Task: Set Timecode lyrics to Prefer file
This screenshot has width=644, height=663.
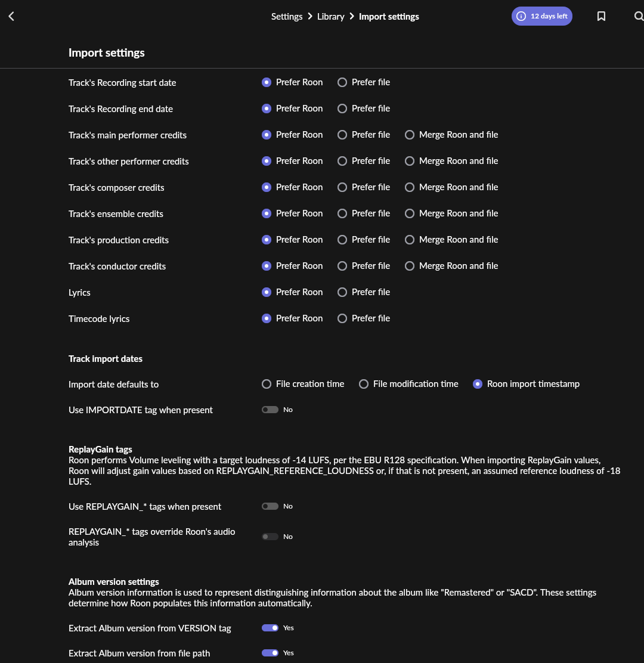Action: (x=342, y=318)
